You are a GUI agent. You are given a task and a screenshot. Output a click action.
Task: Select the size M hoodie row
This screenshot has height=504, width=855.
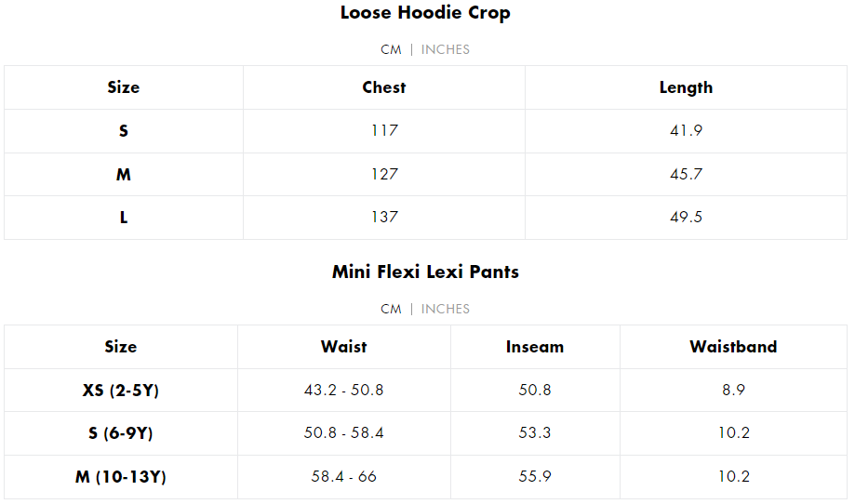point(425,175)
